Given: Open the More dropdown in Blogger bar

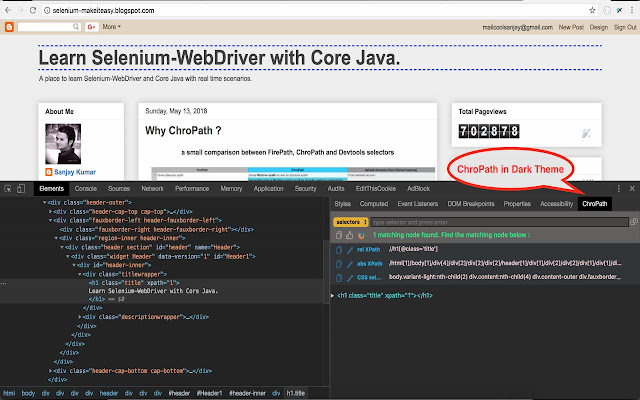Looking at the screenshot, I should click(112, 26).
